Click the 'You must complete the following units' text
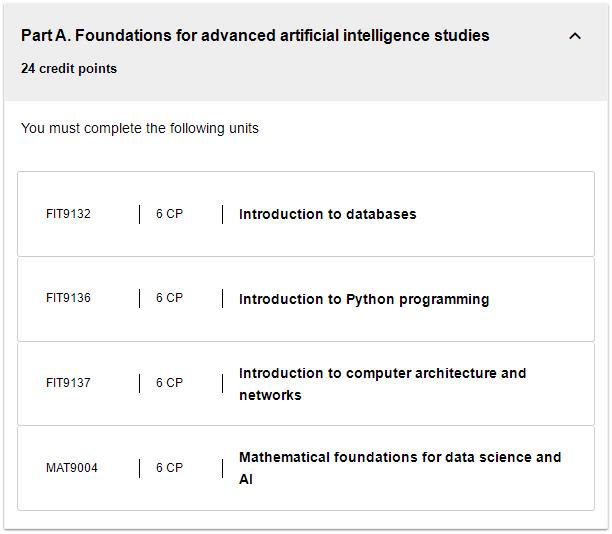The image size is (612, 534). coord(140,128)
